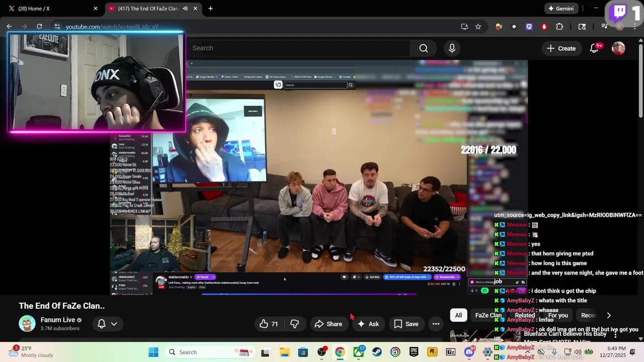Dislike this video

[295, 324]
